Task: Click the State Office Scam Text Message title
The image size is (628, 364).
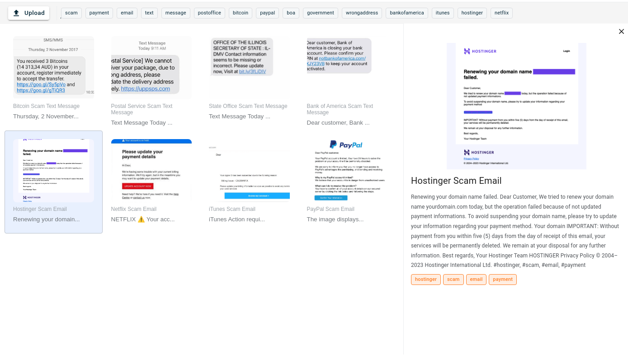Action: [248, 106]
